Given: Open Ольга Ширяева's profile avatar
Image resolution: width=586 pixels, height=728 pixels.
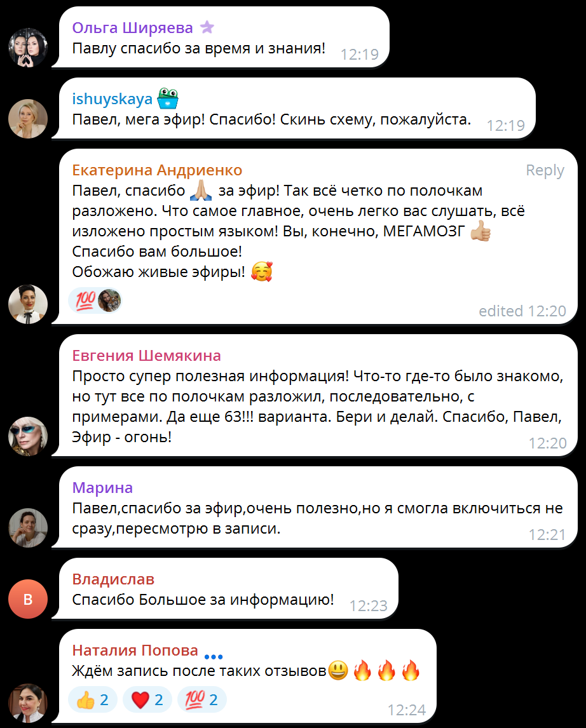Looking at the screenshot, I should [x=29, y=48].
